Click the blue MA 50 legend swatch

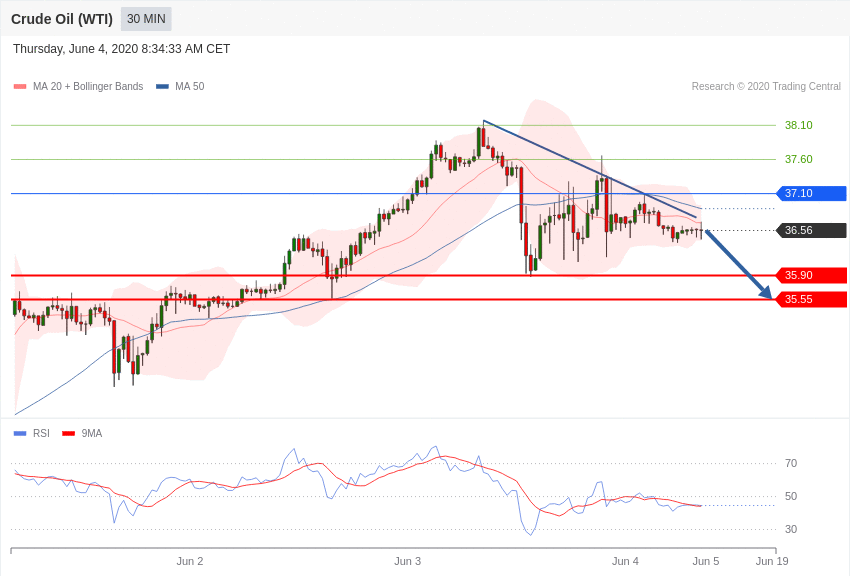162,86
